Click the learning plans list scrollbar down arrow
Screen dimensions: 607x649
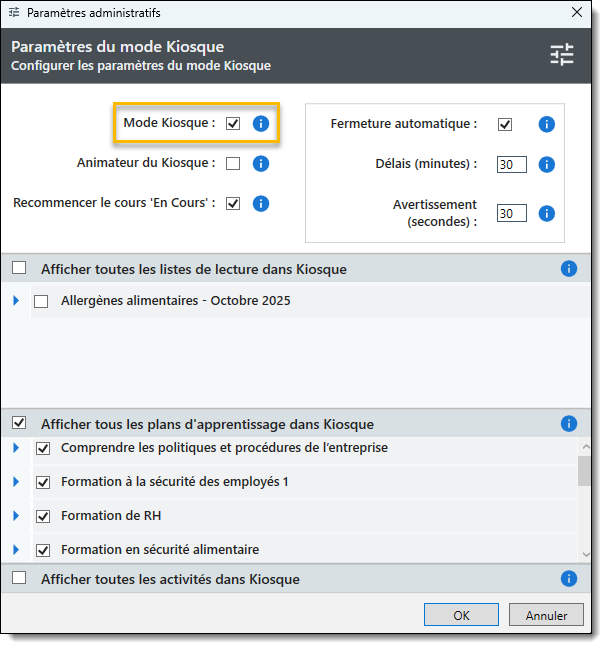click(584, 553)
